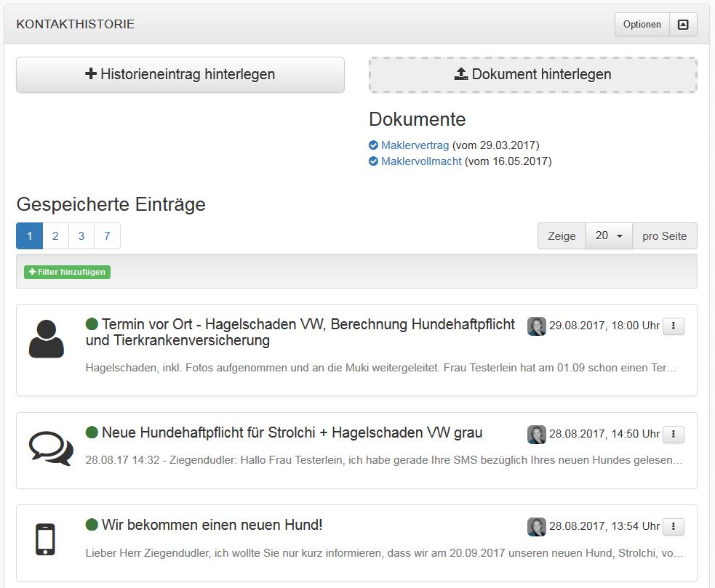The image size is (715, 588).
Task: Click preview text starting Lieber Herr Ziegendudler
Action: click(x=384, y=553)
